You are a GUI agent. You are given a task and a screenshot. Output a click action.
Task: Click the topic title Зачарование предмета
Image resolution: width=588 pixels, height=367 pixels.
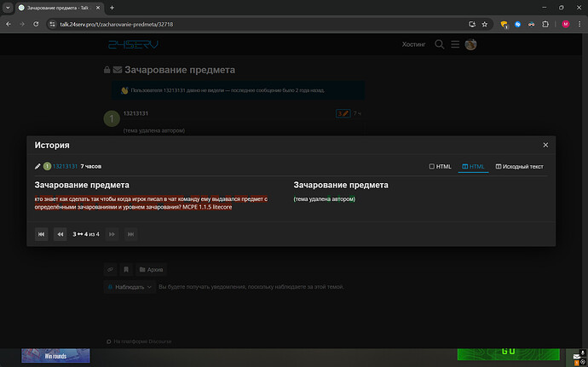180,70
